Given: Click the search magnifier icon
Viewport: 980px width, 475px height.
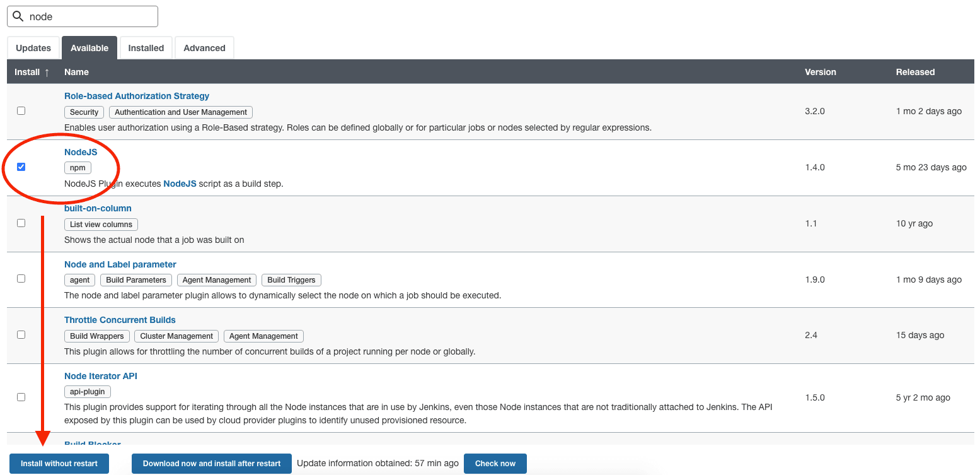Looking at the screenshot, I should point(18,16).
